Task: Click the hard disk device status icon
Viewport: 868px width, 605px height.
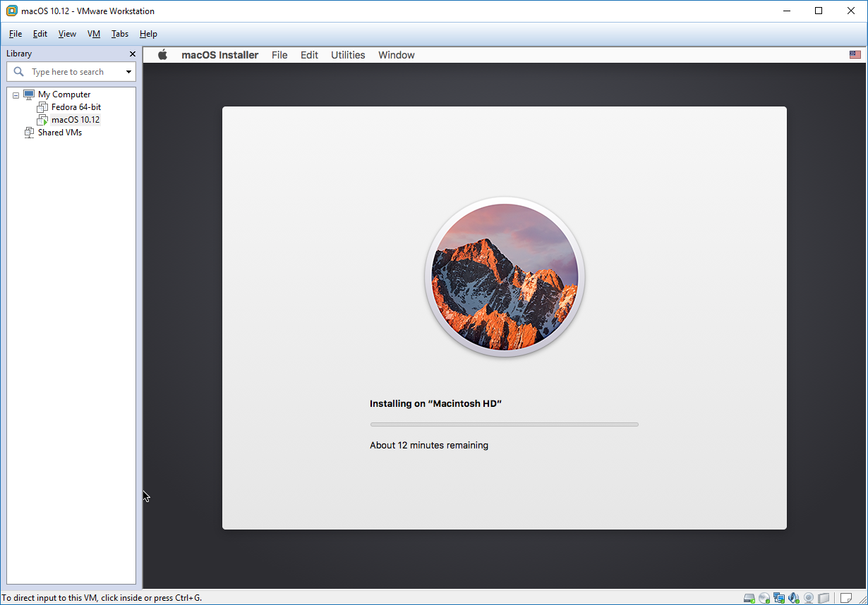Action: pyautogui.click(x=749, y=598)
